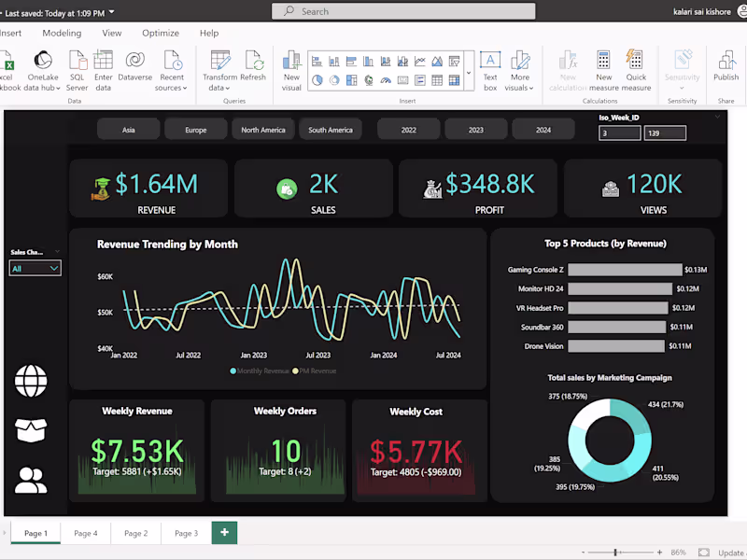Open the Optimize ribbon tab
Viewport: 747px width, 560px height.
[x=161, y=33]
